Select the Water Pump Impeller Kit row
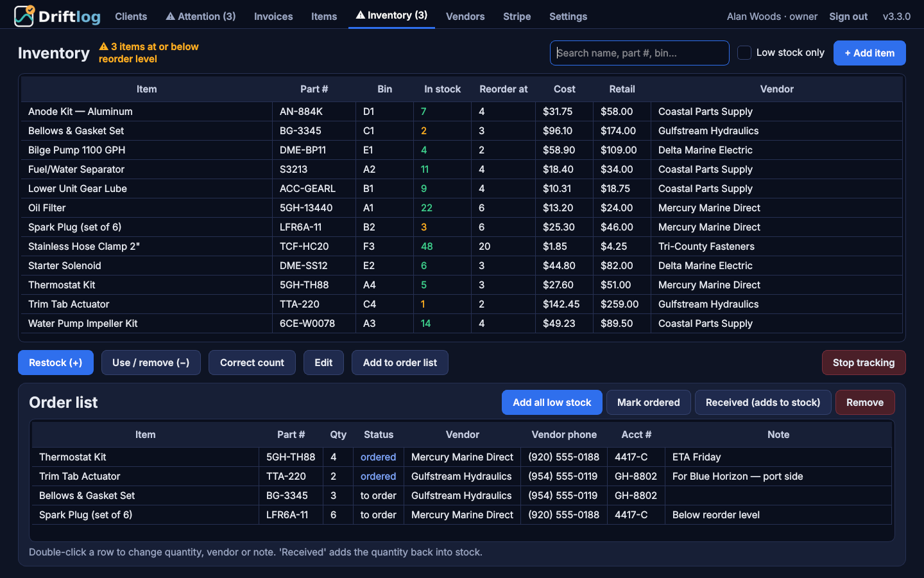 [x=462, y=323]
